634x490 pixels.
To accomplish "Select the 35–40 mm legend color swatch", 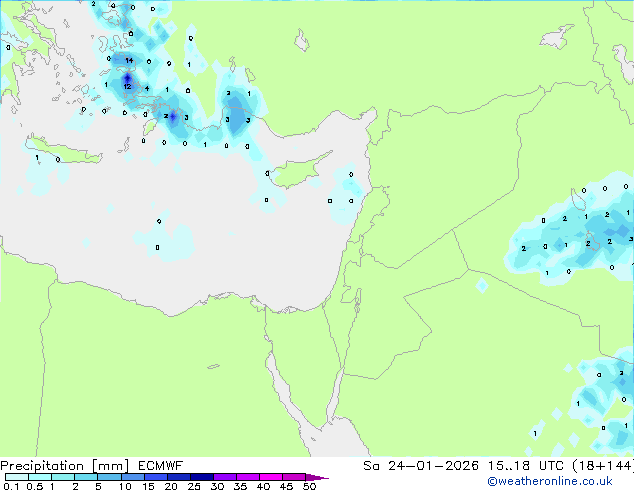I will (x=247, y=477).
